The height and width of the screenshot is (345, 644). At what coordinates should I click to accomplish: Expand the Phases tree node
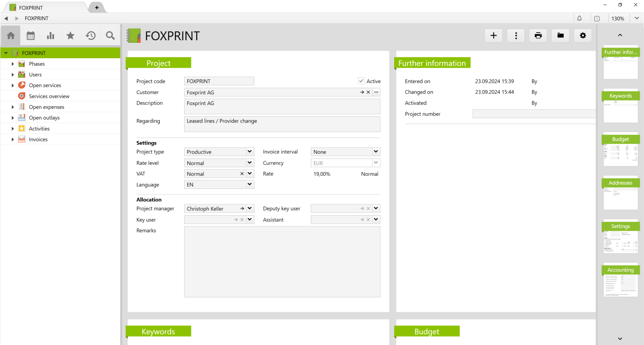coord(13,64)
